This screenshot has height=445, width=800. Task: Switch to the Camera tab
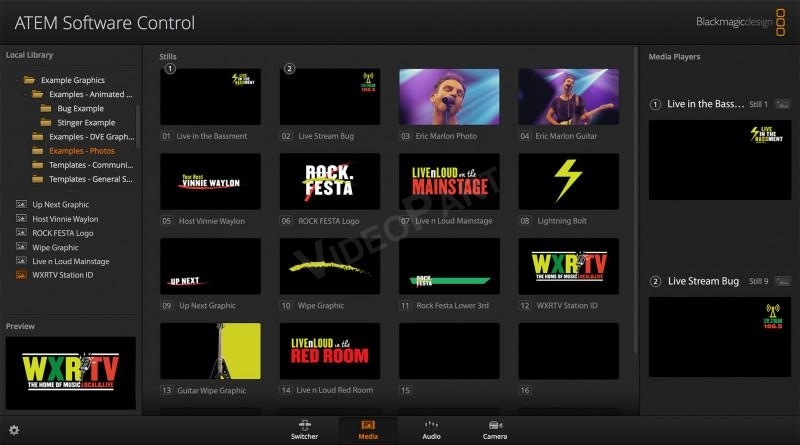pos(495,430)
